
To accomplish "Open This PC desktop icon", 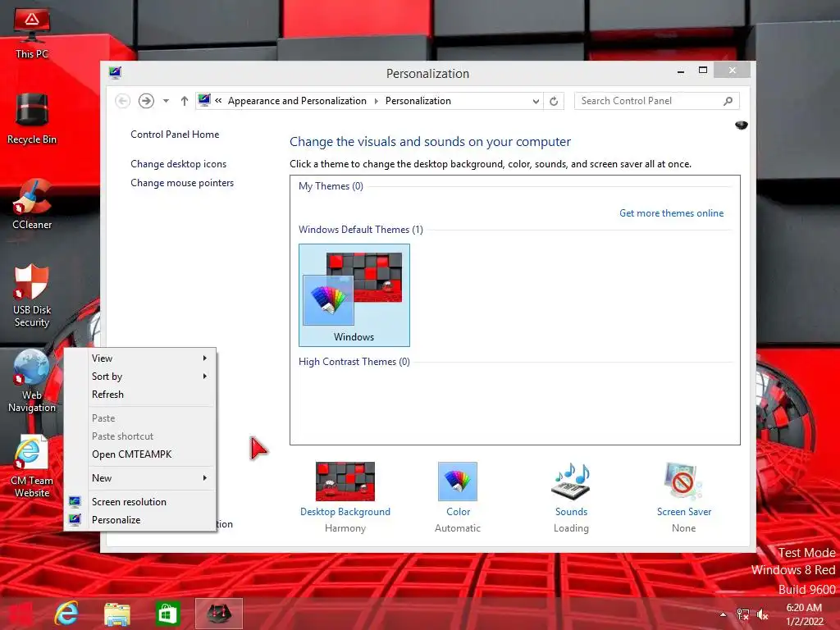I will tap(32, 33).
